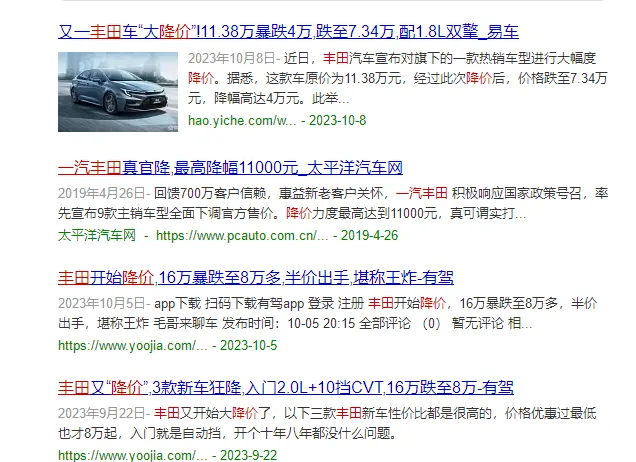The image size is (636, 462).
Task: Open the gray Toyota sedan thumbnail
Action: pos(118,92)
